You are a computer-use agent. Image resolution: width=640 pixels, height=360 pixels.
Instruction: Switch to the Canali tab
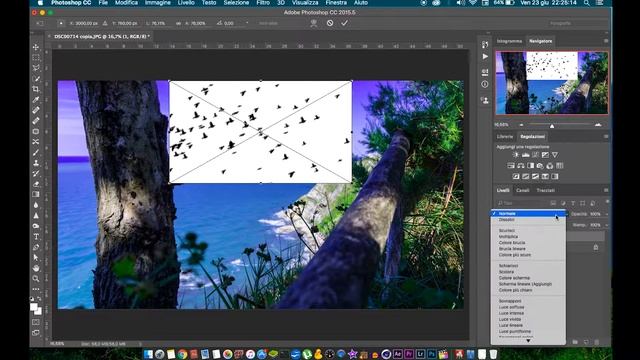point(522,190)
